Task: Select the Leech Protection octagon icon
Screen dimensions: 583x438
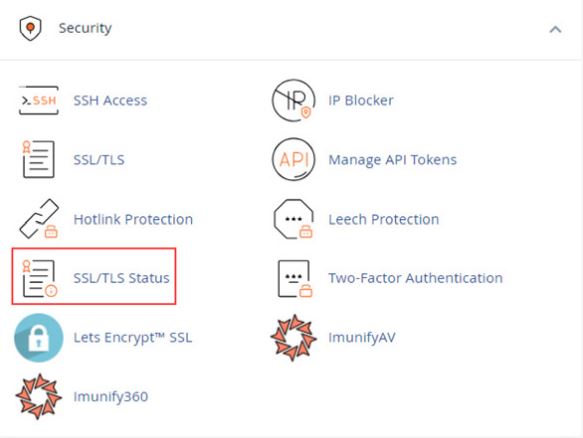Action: point(293,219)
